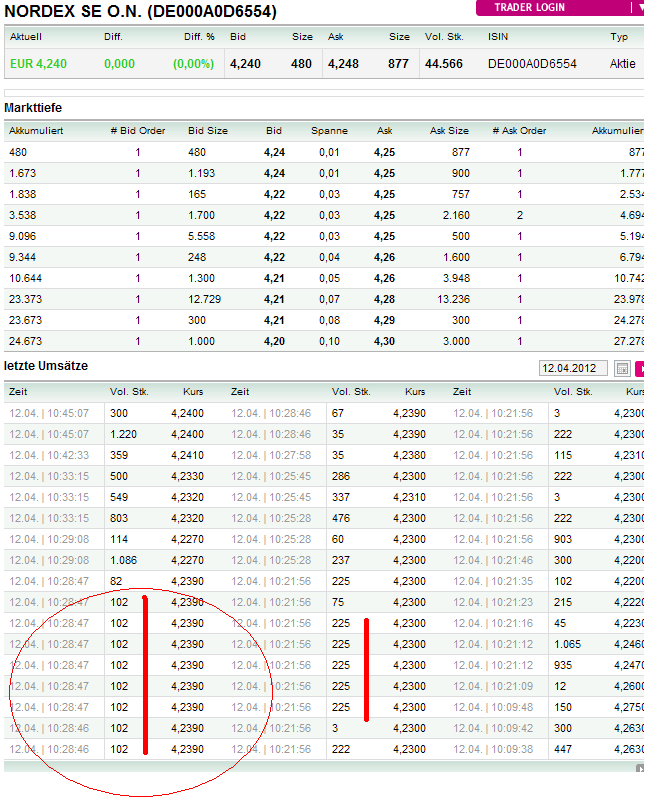Click the letzte Umsätze section heading
657x808 pixels.
tap(46, 366)
